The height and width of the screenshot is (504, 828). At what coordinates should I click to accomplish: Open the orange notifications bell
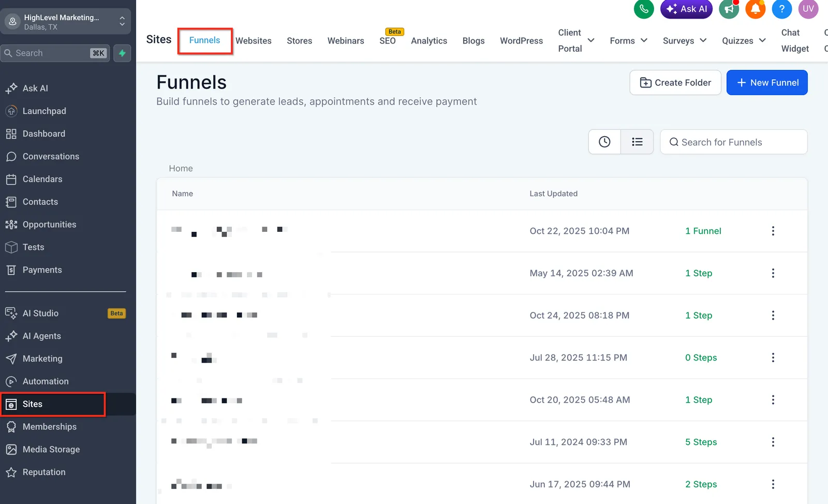[756, 9]
